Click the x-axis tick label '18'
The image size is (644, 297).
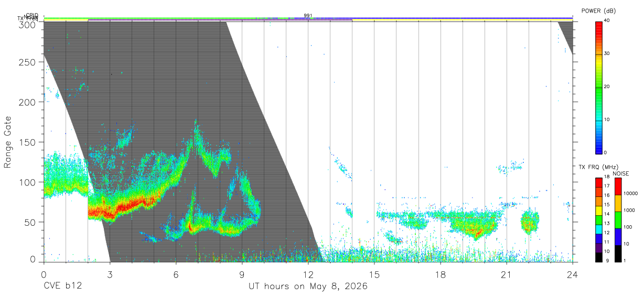441,274
